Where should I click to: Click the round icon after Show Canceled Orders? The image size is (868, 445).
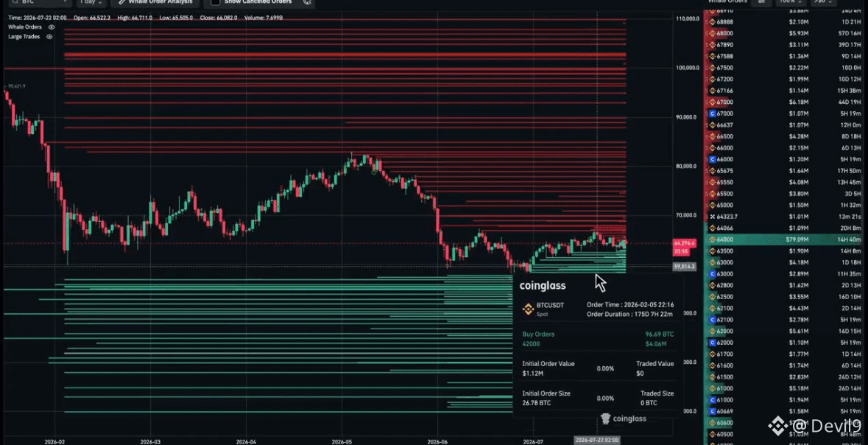point(307,1)
